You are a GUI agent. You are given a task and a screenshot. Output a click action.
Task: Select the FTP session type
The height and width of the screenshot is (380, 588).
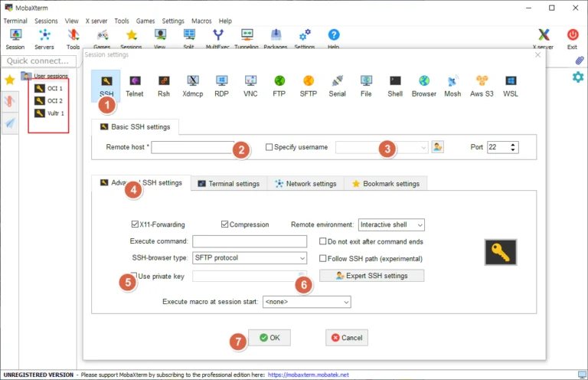279,86
